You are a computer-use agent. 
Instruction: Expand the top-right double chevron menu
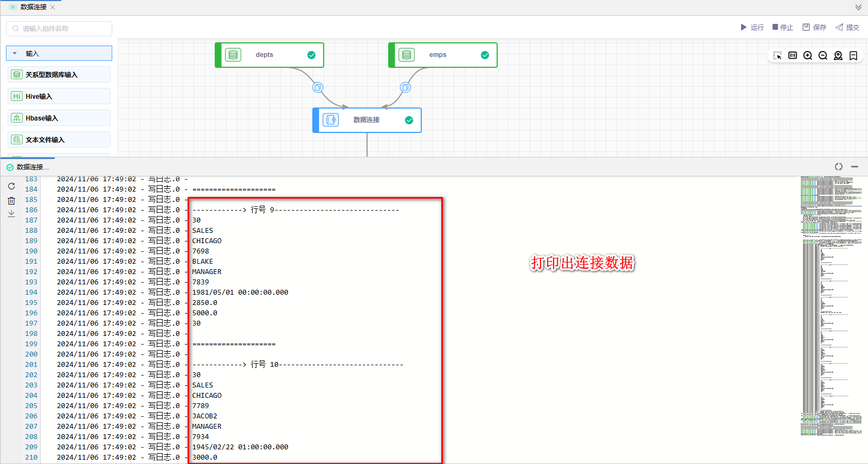click(858, 8)
